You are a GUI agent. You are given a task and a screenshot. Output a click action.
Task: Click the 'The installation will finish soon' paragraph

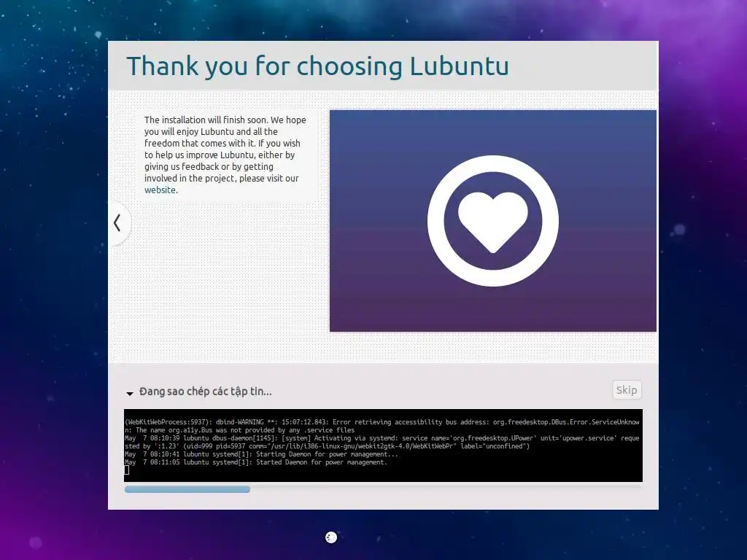[225, 155]
